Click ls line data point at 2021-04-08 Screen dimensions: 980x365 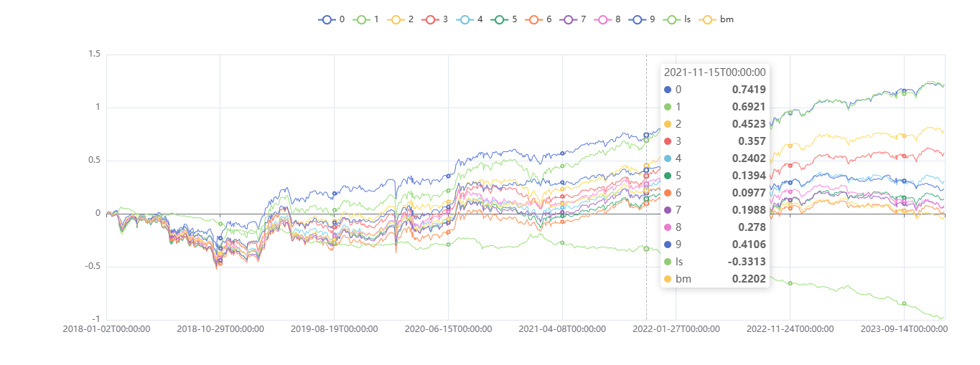[562, 242]
